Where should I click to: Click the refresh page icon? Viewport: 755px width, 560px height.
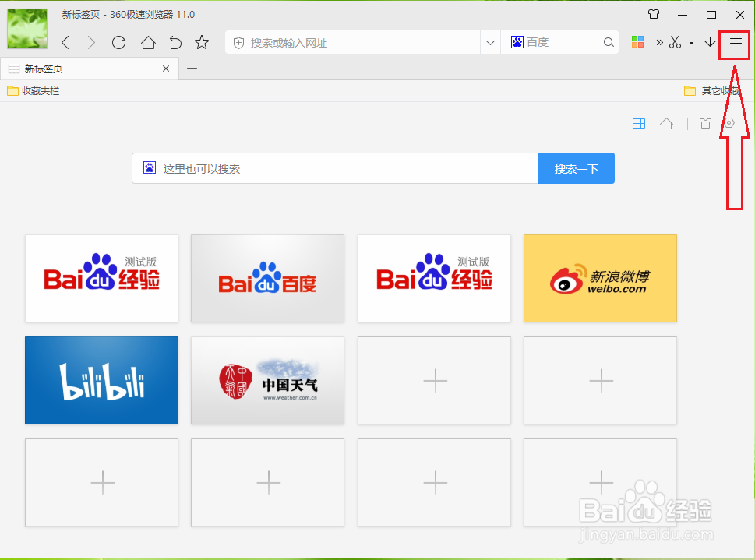click(118, 43)
